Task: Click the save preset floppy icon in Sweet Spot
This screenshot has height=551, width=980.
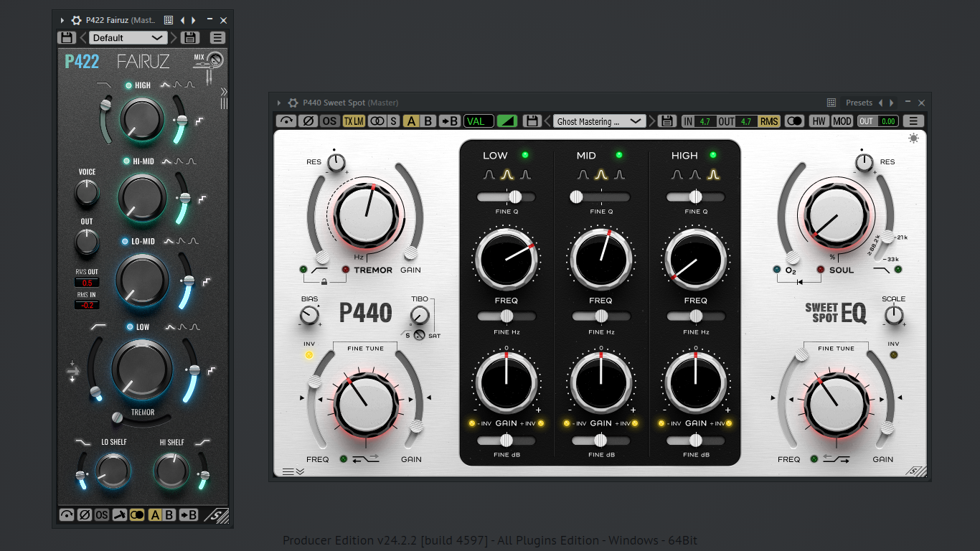Action: tap(532, 121)
